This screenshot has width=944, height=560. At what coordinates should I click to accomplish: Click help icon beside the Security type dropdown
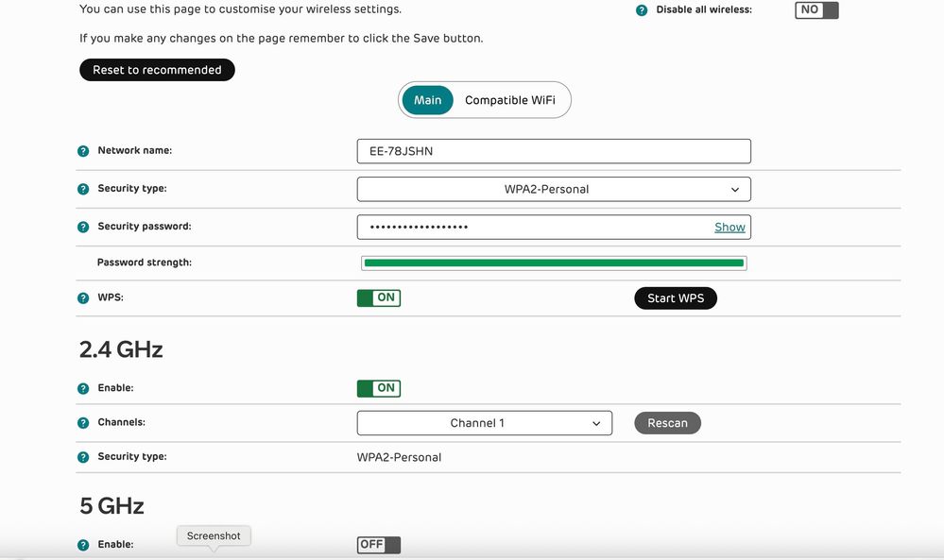83,189
